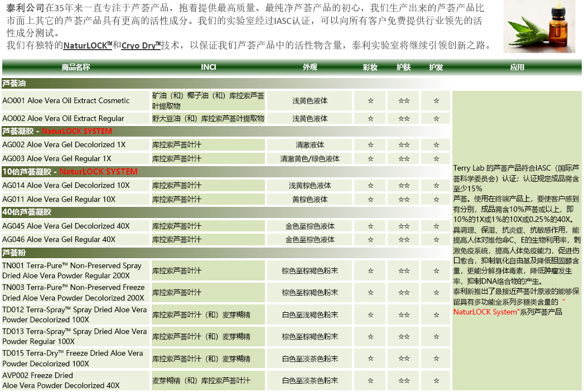The height and width of the screenshot is (392, 584).
Task: Select the 芦荟粉 section header row
Action: coord(14,253)
